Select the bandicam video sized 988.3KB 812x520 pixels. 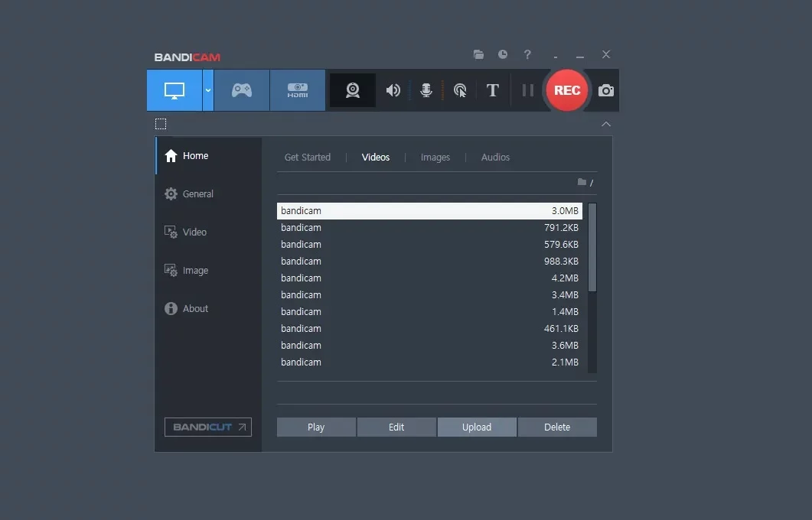tap(429, 262)
